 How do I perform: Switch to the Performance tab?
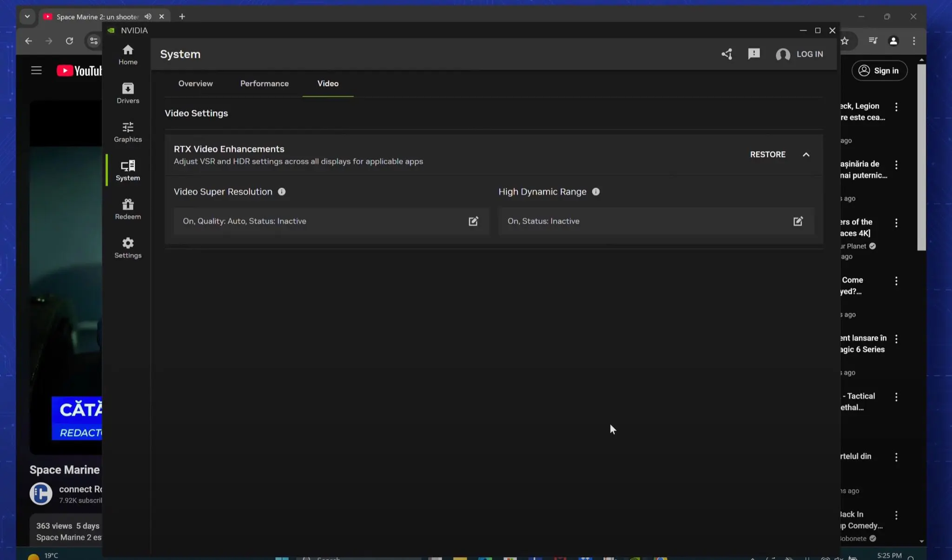pyautogui.click(x=264, y=84)
